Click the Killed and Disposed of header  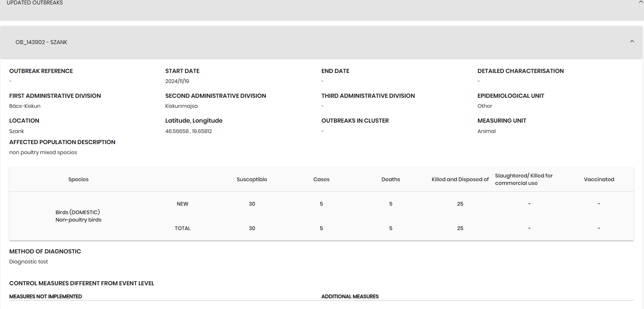pyautogui.click(x=460, y=179)
